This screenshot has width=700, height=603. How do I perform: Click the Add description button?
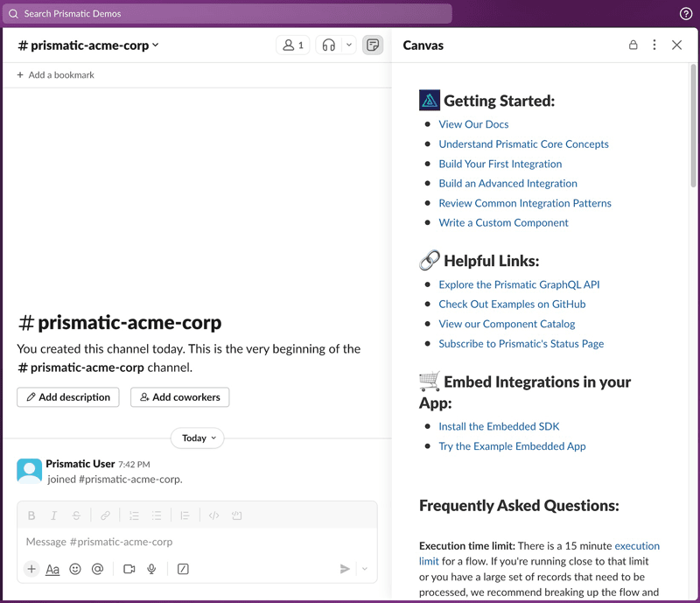(68, 397)
